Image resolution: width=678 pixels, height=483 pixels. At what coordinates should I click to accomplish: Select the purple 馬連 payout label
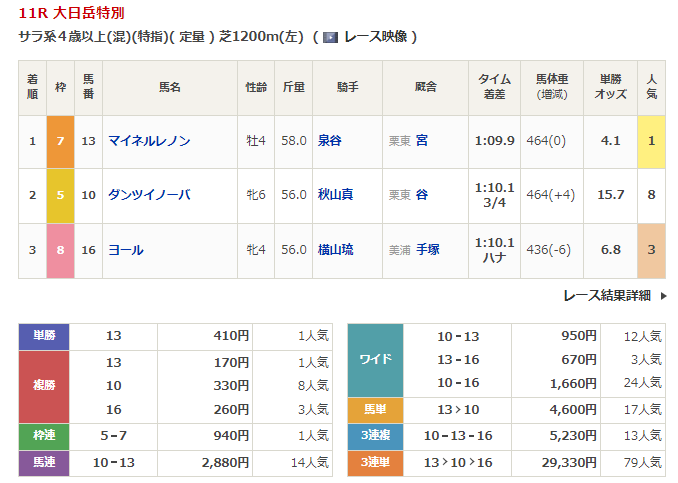(x=44, y=462)
